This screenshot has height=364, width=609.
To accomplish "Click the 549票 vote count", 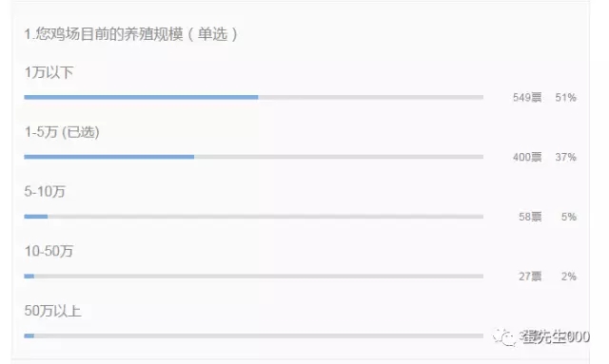I will pos(527,97).
